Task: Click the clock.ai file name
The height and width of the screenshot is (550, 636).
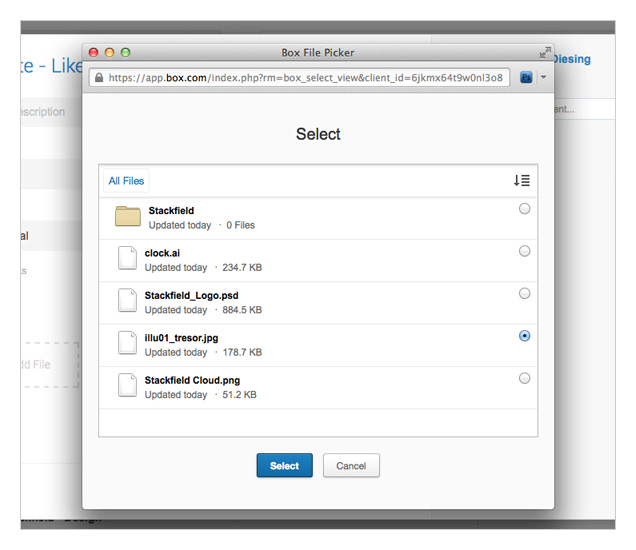Action: point(162,253)
